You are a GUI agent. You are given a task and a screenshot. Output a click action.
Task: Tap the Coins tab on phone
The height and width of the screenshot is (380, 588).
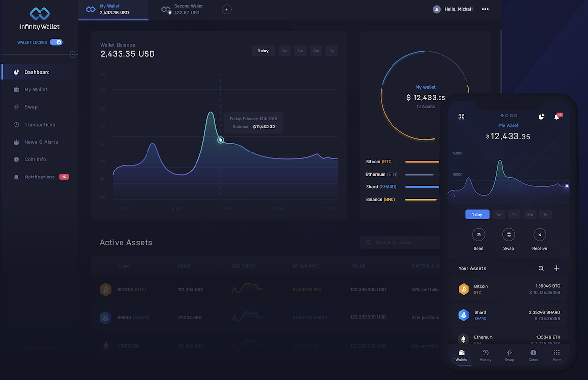tap(533, 355)
